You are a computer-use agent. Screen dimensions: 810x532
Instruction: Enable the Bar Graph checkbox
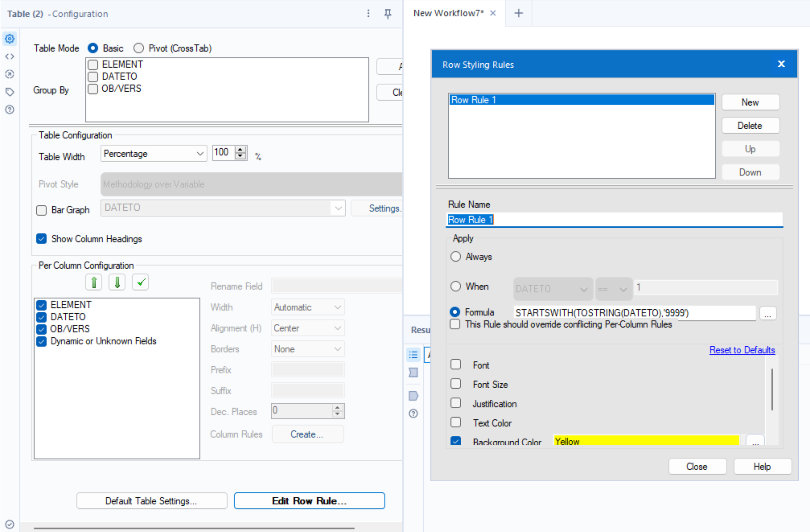pos(41,210)
